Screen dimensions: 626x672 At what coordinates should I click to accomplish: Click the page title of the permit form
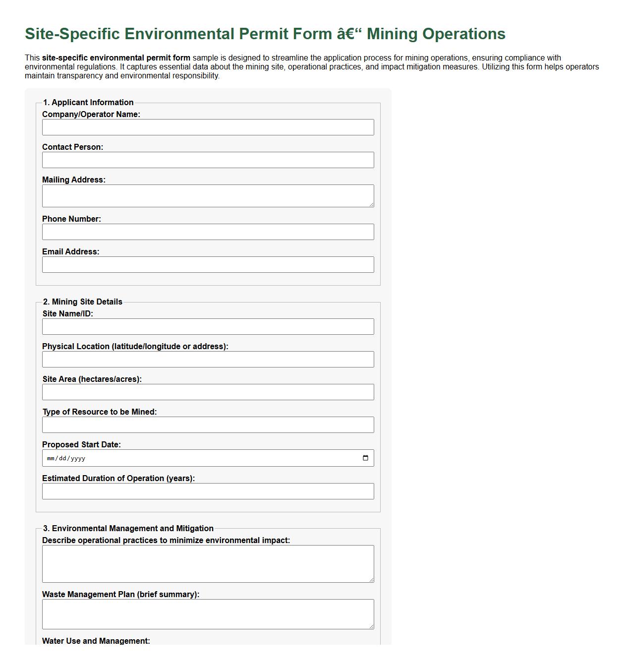pos(265,34)
